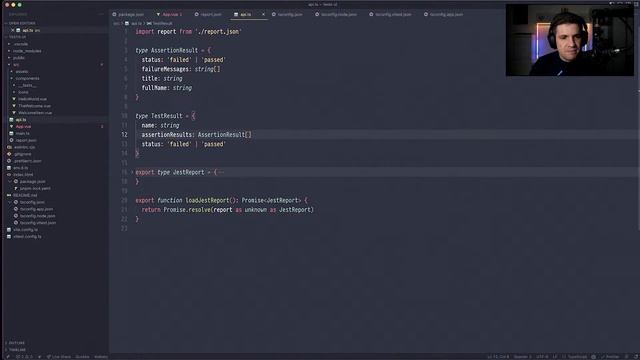Screen dimensions: 640x360
Task: Open TheWelcome.vue in explorer
Action: [34, 106]
